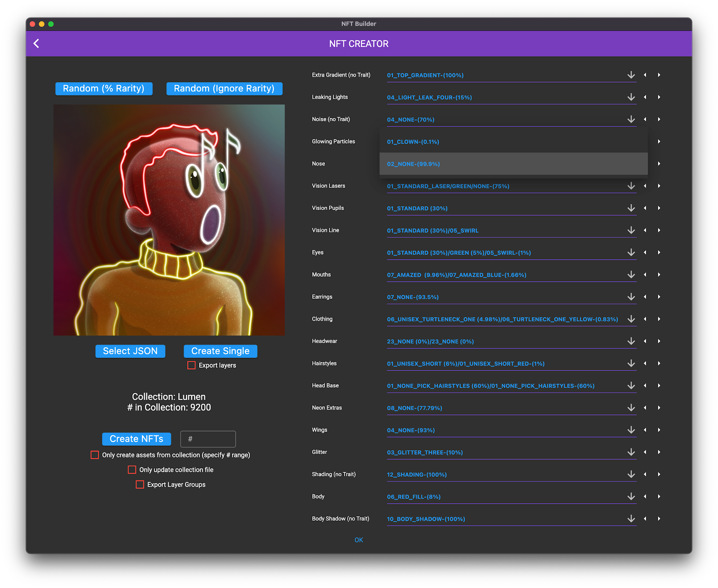Previous option arrow for Extra Gradient row
Screen dimensions: 718x588
click(645, 75)
